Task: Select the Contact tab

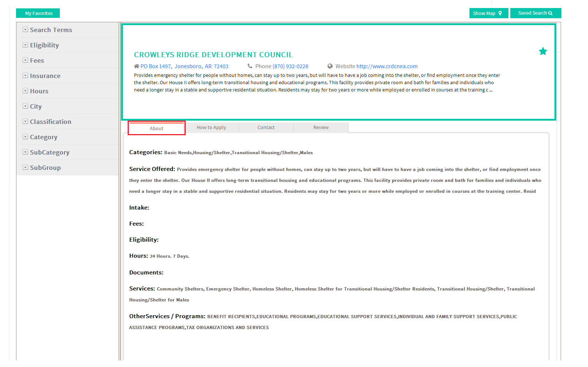Action: [x=266, y=128]
